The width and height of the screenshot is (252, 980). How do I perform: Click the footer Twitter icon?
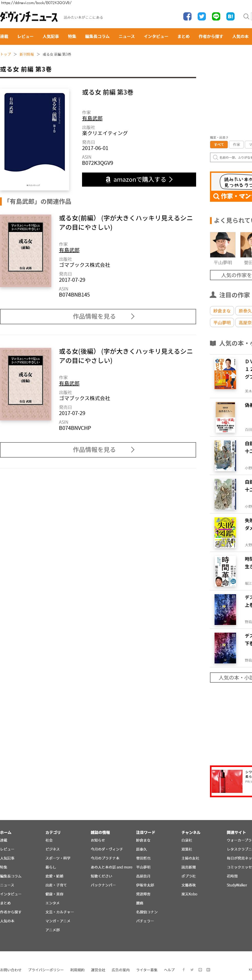click(192, 969)
